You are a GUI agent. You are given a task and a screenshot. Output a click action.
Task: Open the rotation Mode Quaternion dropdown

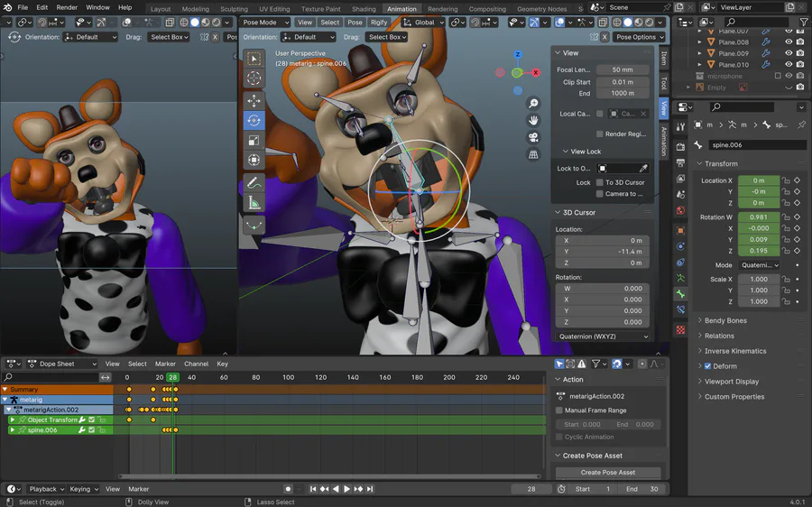coord(759,265)
